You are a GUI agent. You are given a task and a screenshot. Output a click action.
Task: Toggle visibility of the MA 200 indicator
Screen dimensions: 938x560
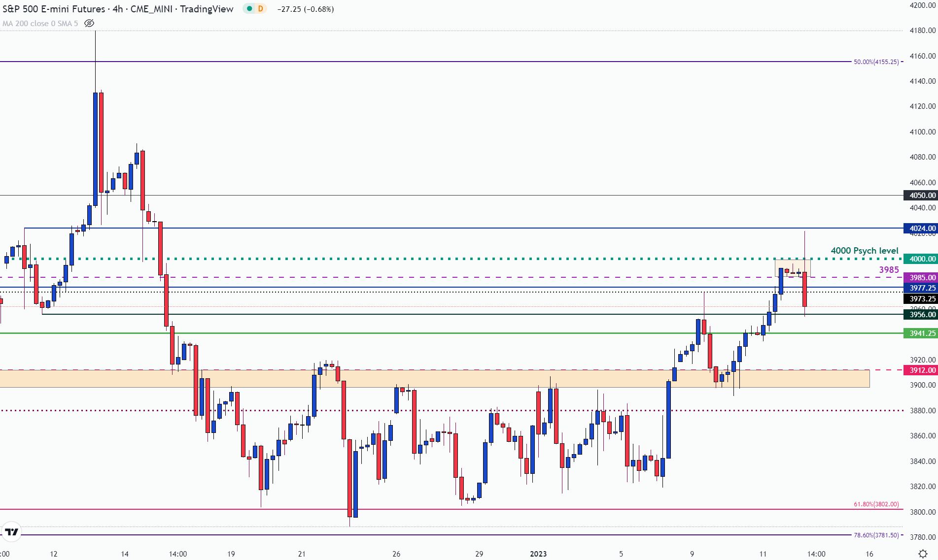coord(89,23)
